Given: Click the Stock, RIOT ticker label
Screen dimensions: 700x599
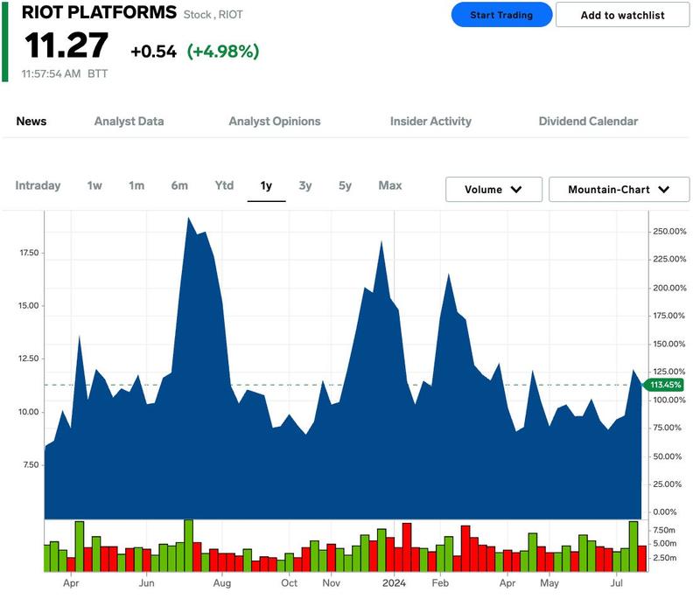Looking at the screenshot, I should click(x=213, y=15).
